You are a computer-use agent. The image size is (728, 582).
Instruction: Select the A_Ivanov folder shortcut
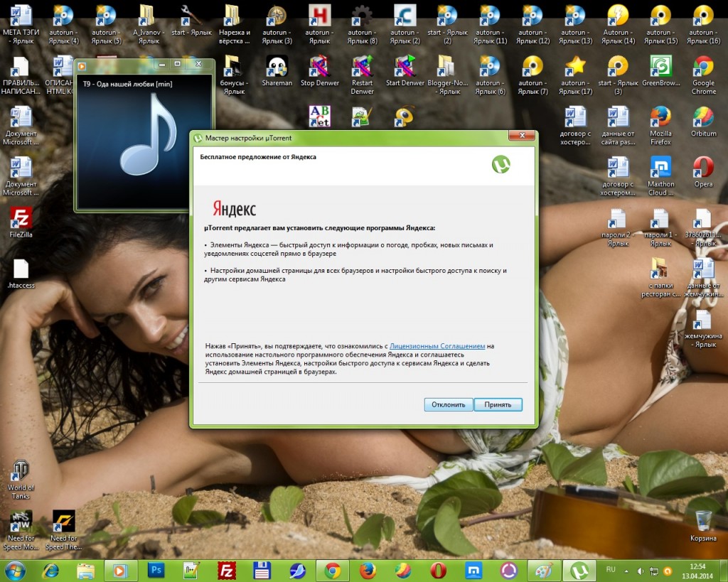point(149,24)
